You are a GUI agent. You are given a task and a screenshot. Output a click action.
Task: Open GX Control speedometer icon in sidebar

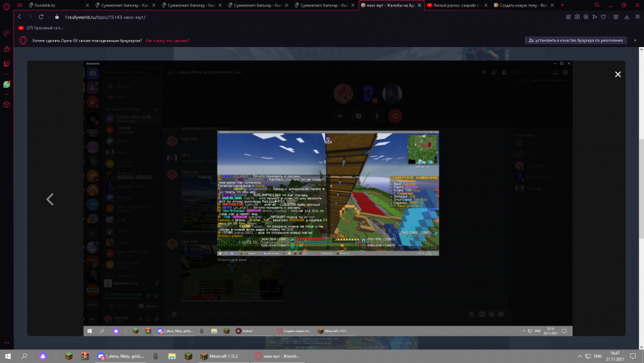[6, 34]
